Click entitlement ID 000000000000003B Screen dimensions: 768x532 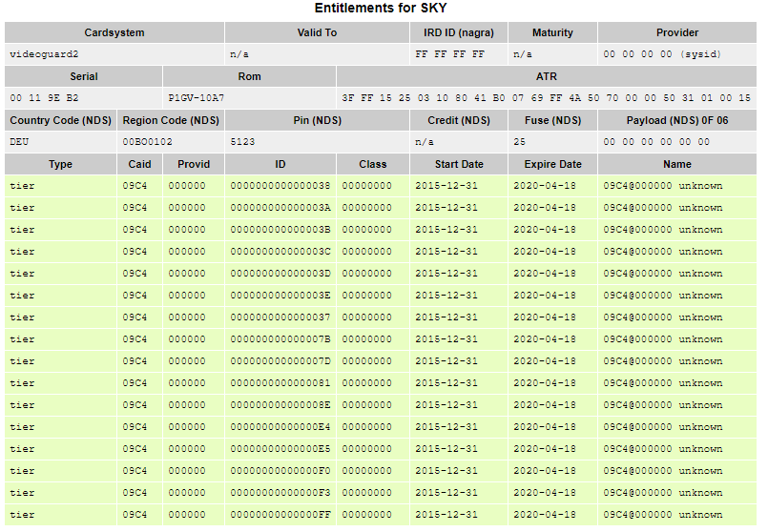coord(280,230)
